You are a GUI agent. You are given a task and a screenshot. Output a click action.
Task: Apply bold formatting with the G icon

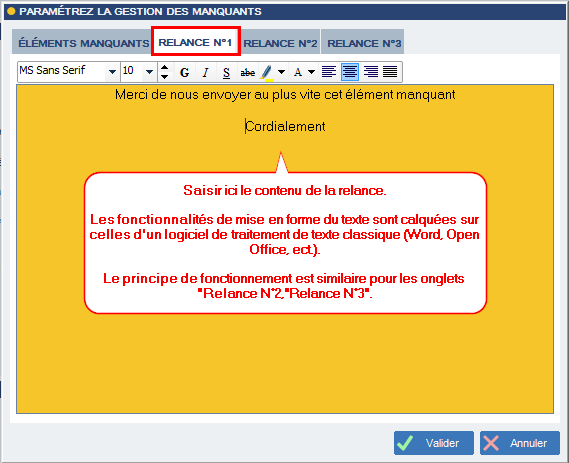[184, 72]
